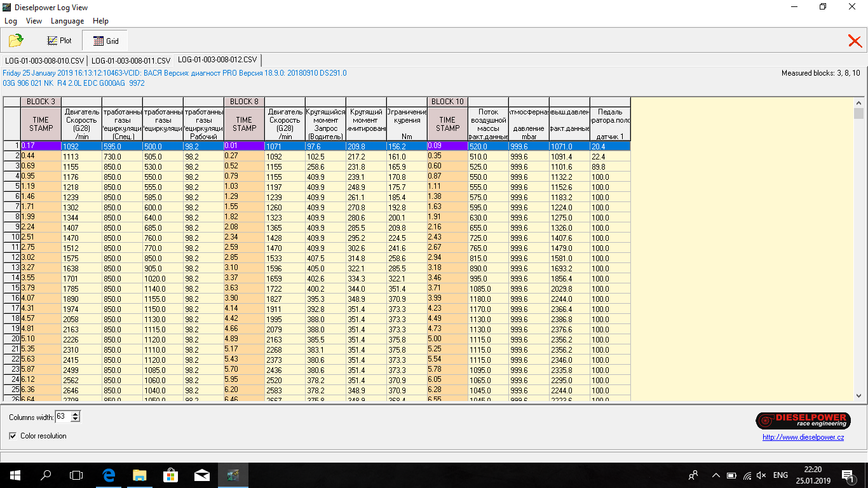Increase columns width with up arrow
The height and width of the screenshot is (488, 868).
pos(76,414)
